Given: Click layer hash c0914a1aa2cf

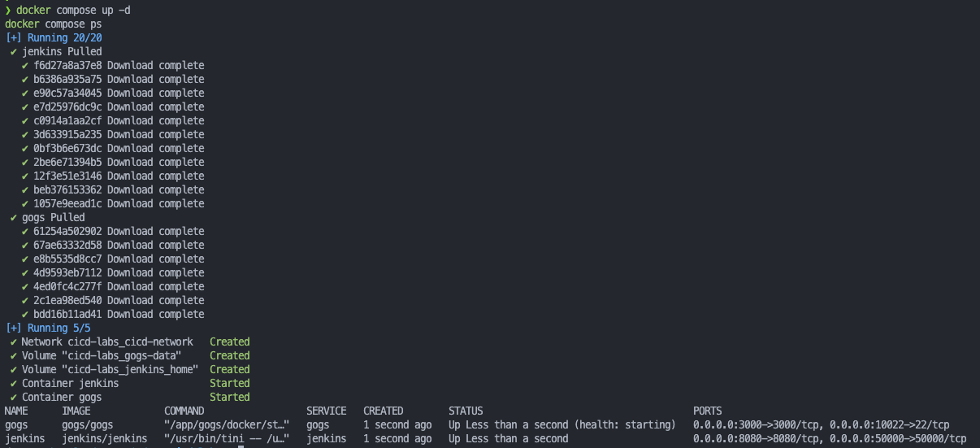Looking at the screenshot, I should click(67, 120).
